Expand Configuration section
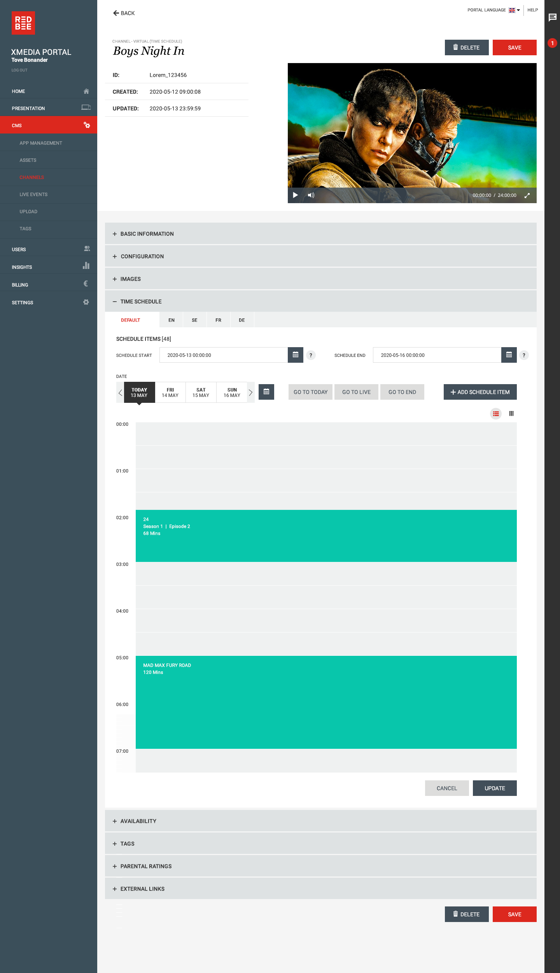This screenshot has height=973, width=560. (x=321, y=256)
